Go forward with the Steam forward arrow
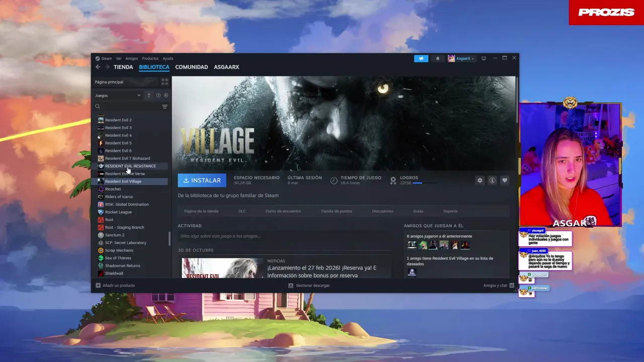644x362 pixels. (107, 67)
